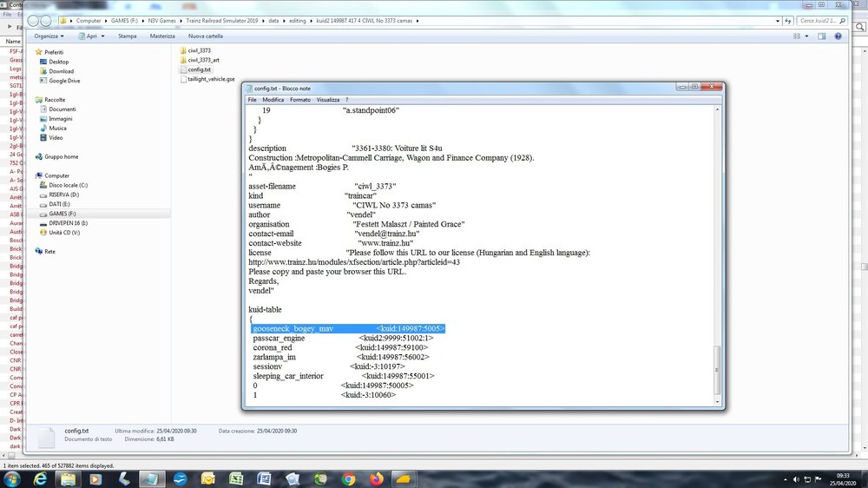Click the change view icon in Explorer toolbar
868x488 pixels.
797,36
